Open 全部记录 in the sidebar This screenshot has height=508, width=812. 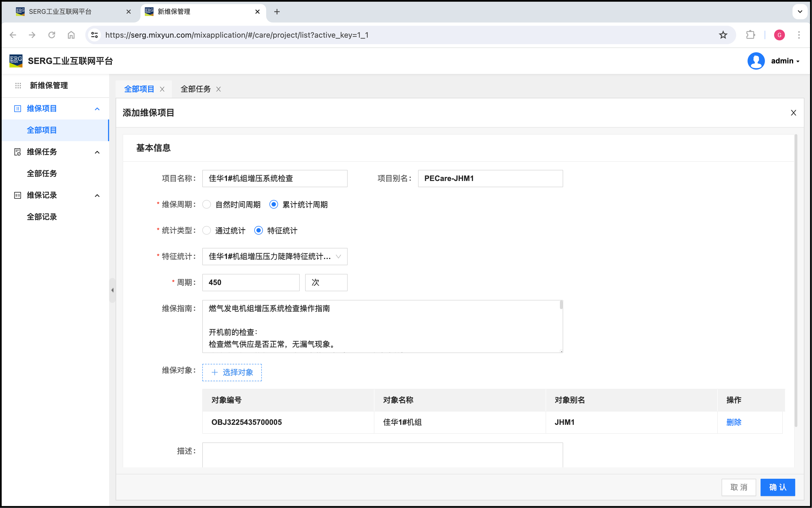click(42, 217)
